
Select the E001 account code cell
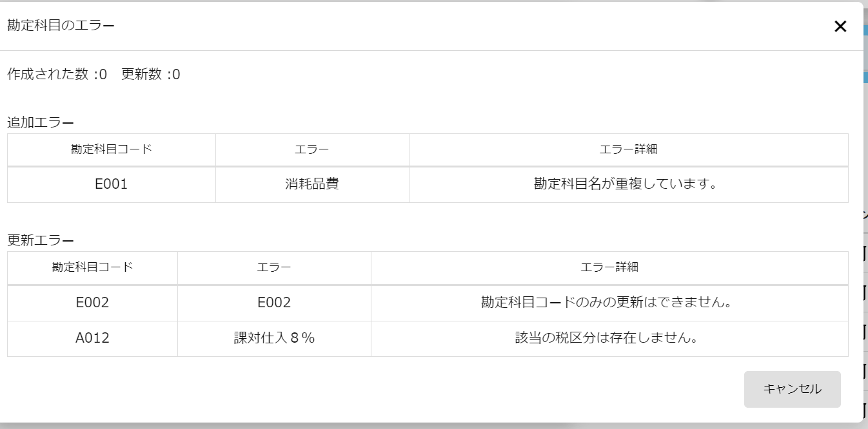point(111,184)
